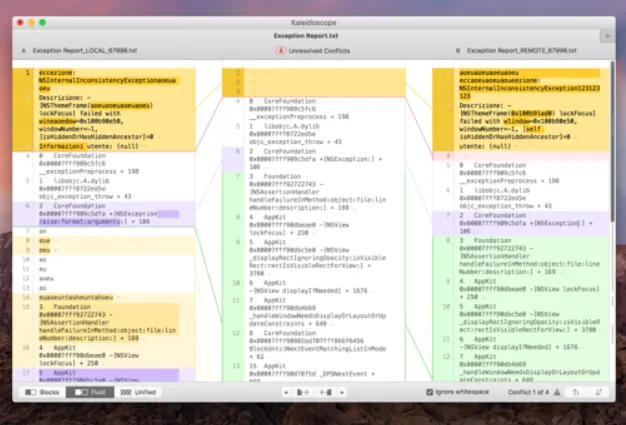Switch to Blocks view mode

pos(42,392)
